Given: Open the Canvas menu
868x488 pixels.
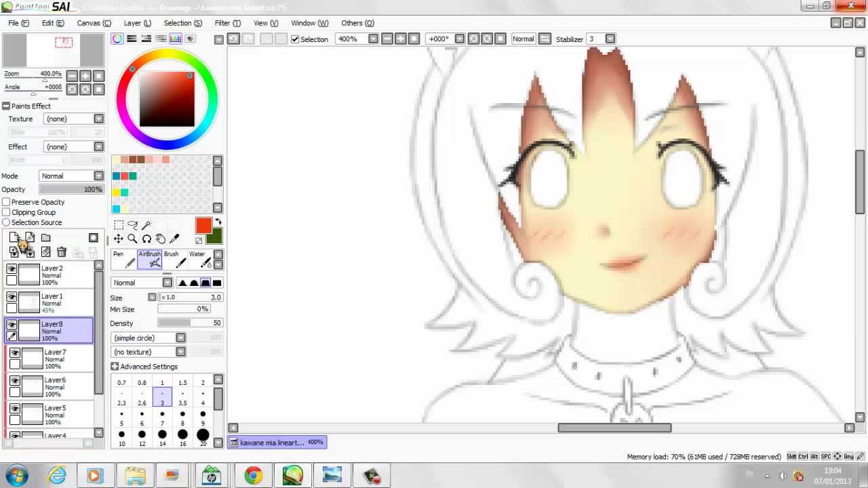Looking at the screenshot, I should pos(94,23).
